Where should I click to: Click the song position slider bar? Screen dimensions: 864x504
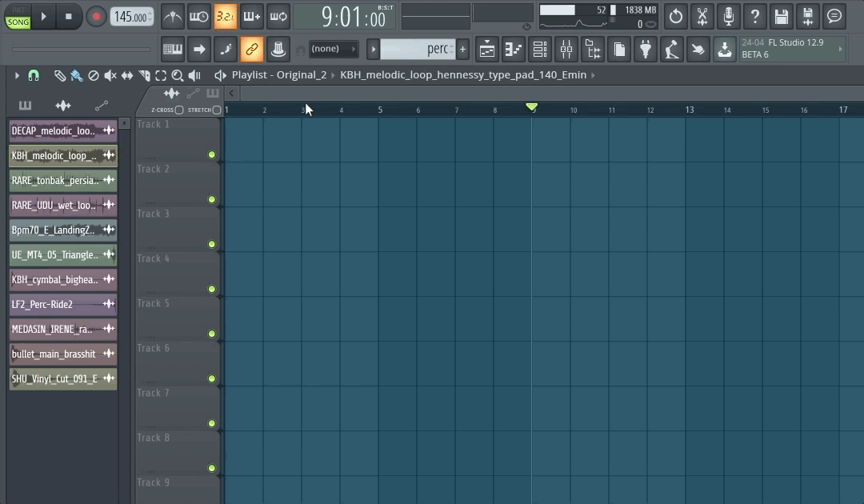[x=81, y=50]
